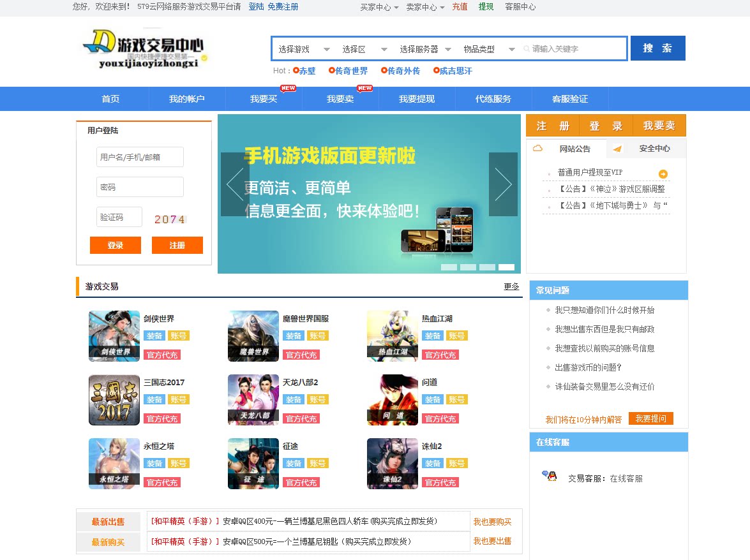This screenshot has height=560, width=750.
Task: Click the 我要提问 button in 常见问题 panel
Action: point(650,419)
